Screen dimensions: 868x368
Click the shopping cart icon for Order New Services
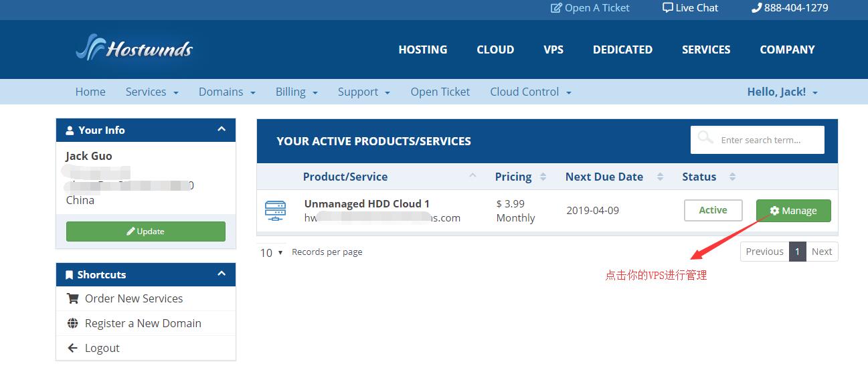[72, 298]
